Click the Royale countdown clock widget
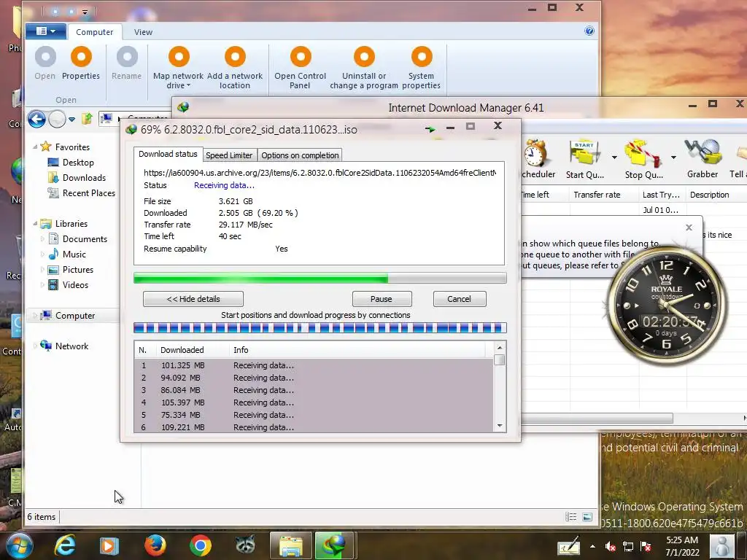This screenshot has width=747, height=560. click(x=667, y=306)
